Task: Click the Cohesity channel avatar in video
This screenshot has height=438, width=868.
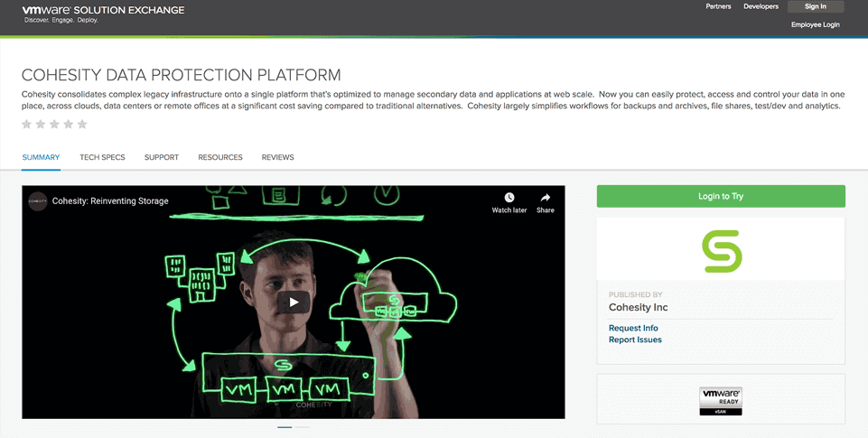Action: click(x=37, y=201)
